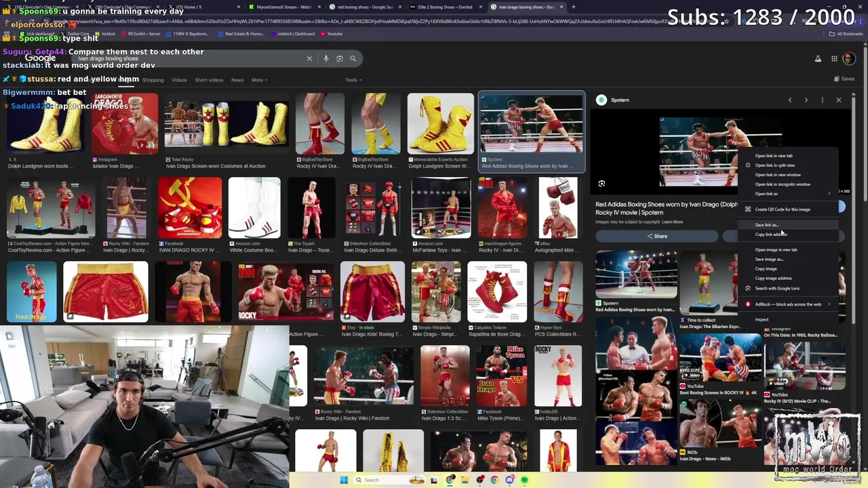Image resolution: width=868 pixels, height=488 pixels.
Task: Switch to MyronGainesX Stream browser tab
Action: click(283, 7)
